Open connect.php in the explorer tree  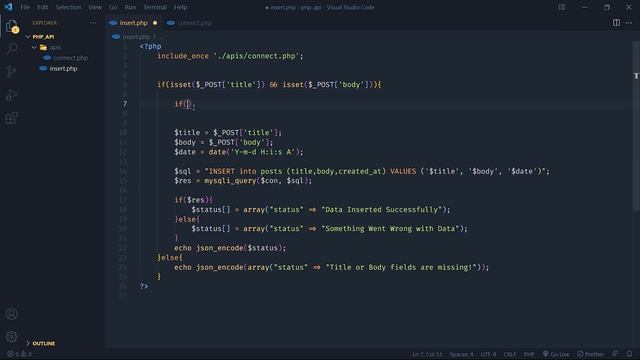click(70, 58)
